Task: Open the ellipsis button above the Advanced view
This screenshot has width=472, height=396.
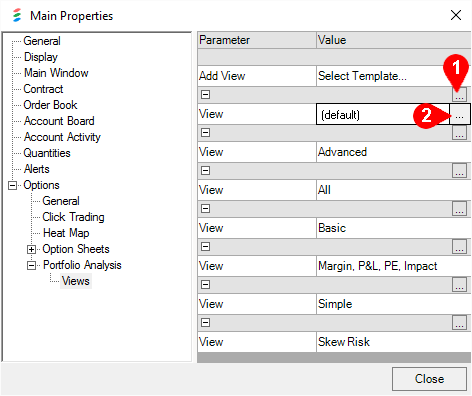Action: tap(459, 133)
